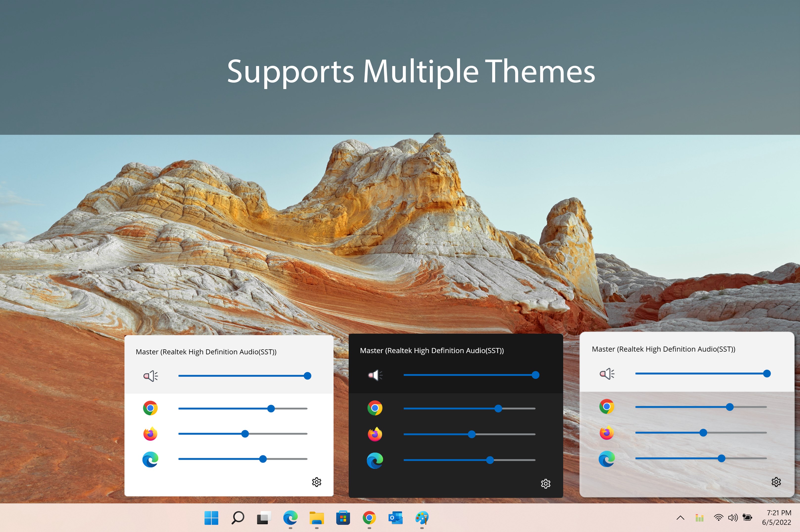Open settings gear in light theme panel
The width and height of the screenshot is (800, 532).
[316, 482]
